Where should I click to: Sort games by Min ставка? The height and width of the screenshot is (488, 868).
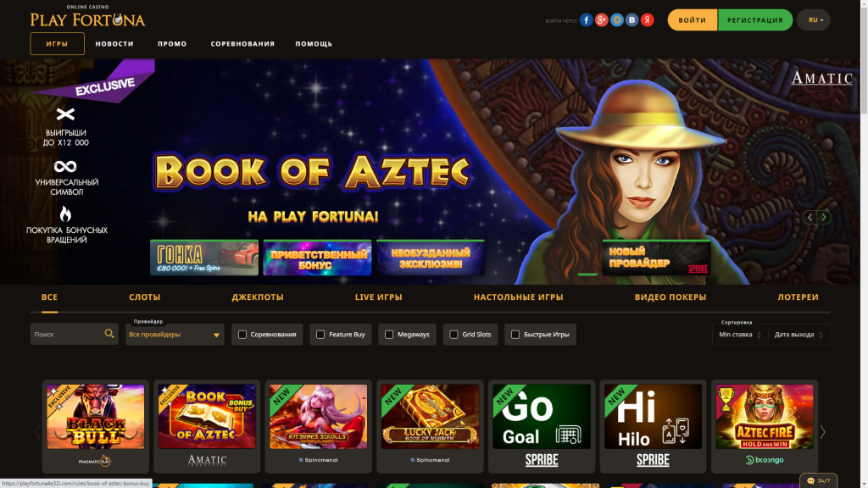click(x=739, y=334)
